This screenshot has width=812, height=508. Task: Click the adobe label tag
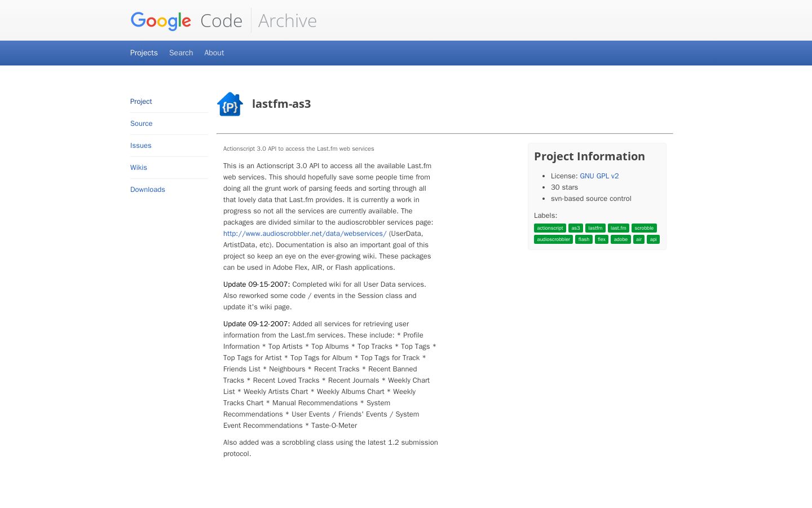[621, 239]
